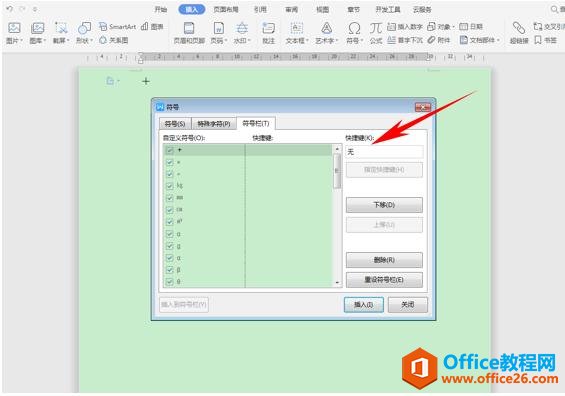The height and width of the screenshot is (396, 565).
Task: Open dropdown arrow beside 页码
Action: coord(226,41)
